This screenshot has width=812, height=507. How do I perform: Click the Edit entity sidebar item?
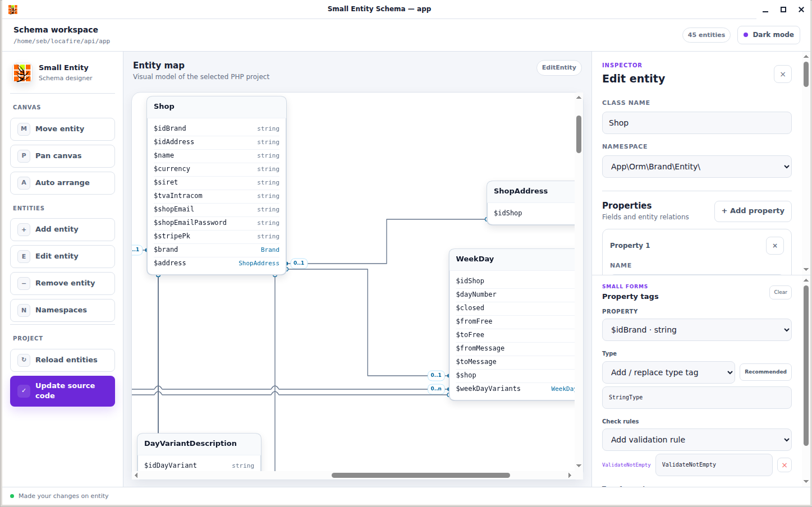click(x=62, y=256)
